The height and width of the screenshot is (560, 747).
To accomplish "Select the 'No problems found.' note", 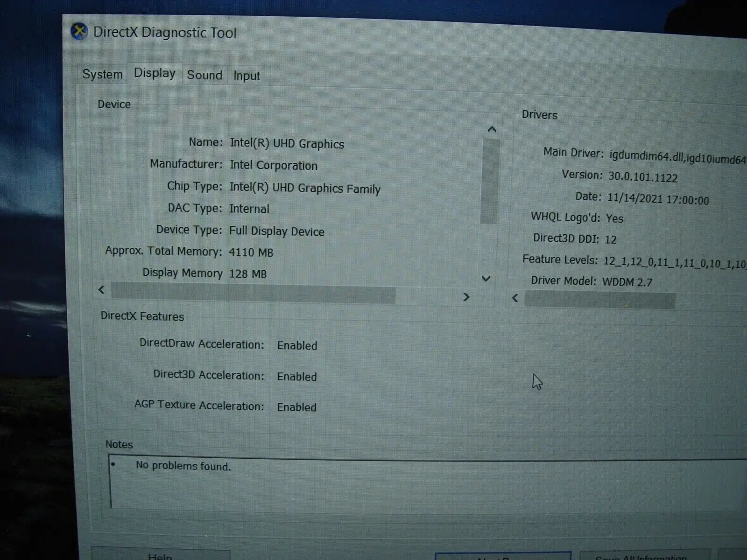I will pyautogui.click(x=183, y=466).
